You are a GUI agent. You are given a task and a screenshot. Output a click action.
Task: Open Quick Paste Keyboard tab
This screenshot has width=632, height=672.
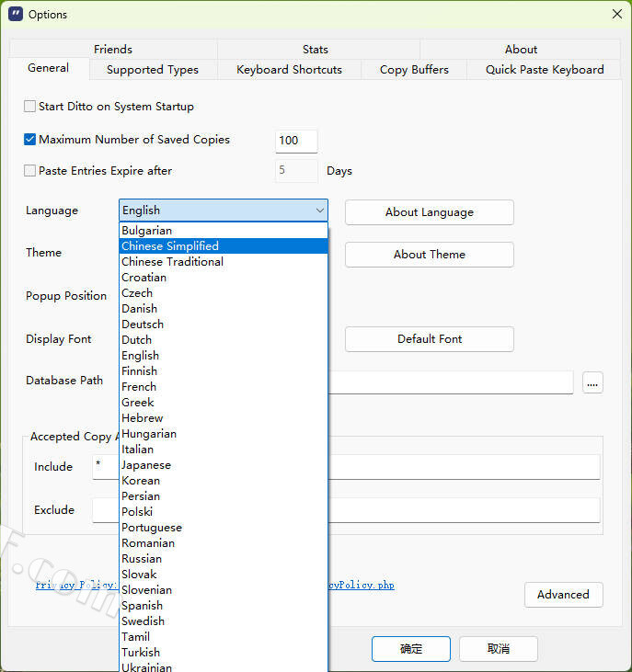tap(545, 70)
